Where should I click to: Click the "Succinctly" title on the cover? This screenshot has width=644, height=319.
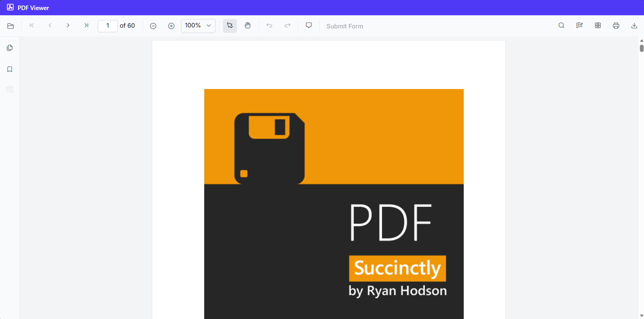(397, 268)
